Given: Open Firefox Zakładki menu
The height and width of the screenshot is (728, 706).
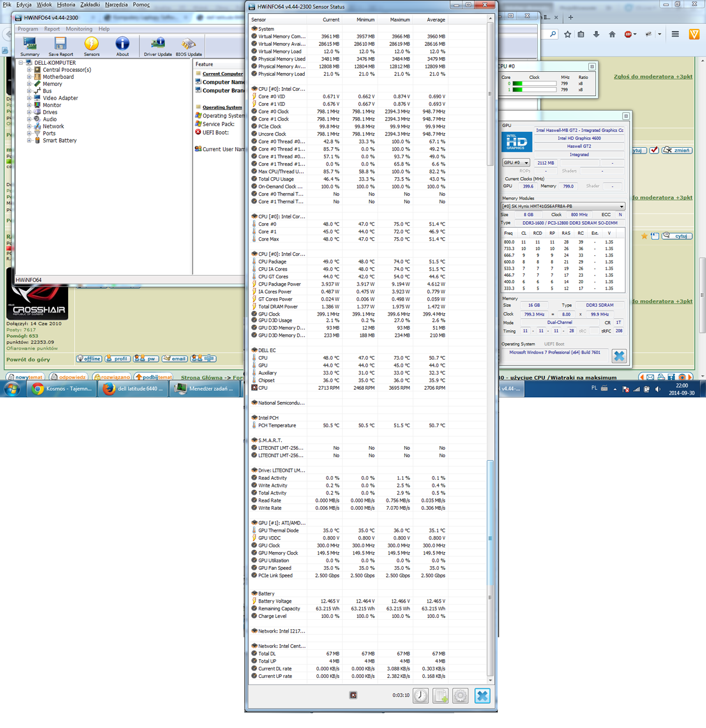Looking at the screenshot, I should [90, 4].
